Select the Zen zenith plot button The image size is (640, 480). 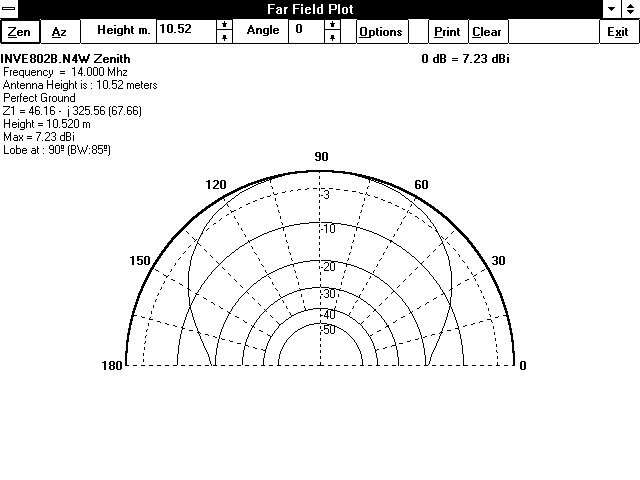pyautogui.click(x=20, y=31)
